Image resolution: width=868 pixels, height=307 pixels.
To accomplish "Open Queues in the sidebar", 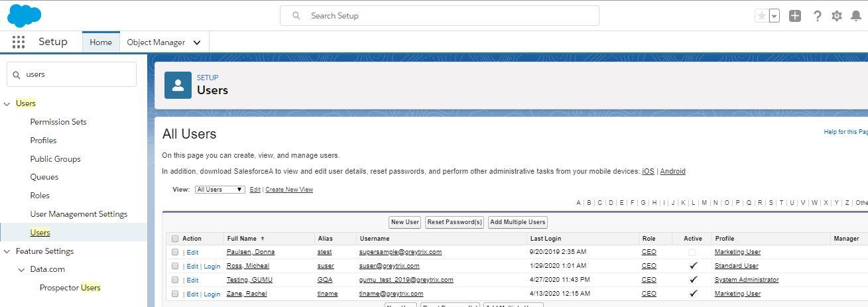I will [x=44, y=177].
